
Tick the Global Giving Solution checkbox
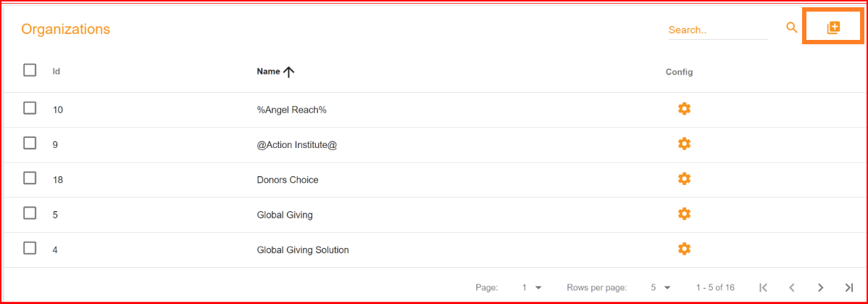pos(30,248)
